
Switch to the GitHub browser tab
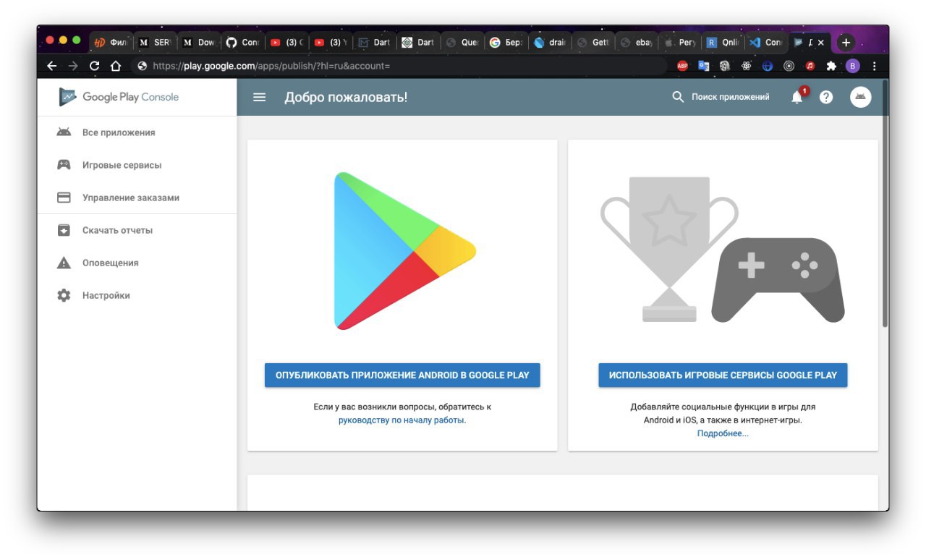(x=242, y=43)
